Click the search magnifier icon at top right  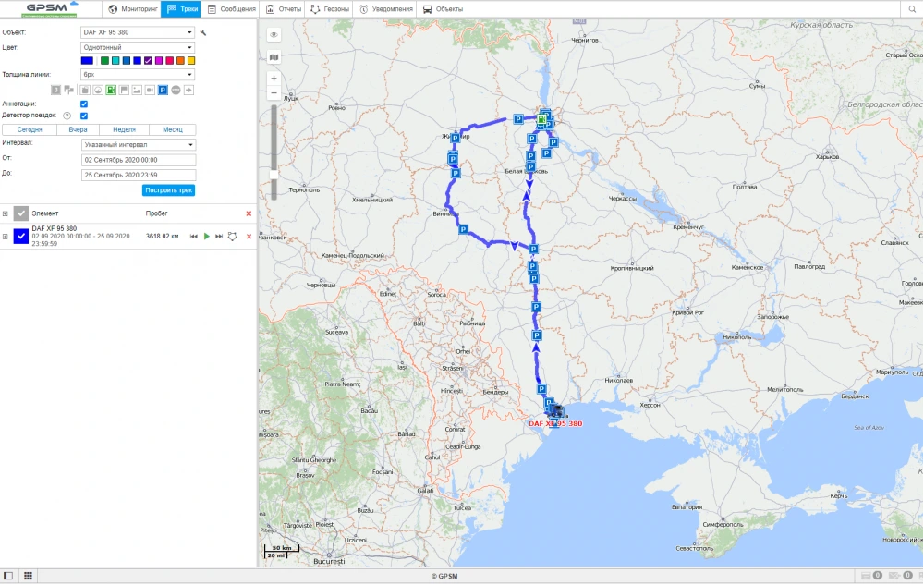click(912, 9)
